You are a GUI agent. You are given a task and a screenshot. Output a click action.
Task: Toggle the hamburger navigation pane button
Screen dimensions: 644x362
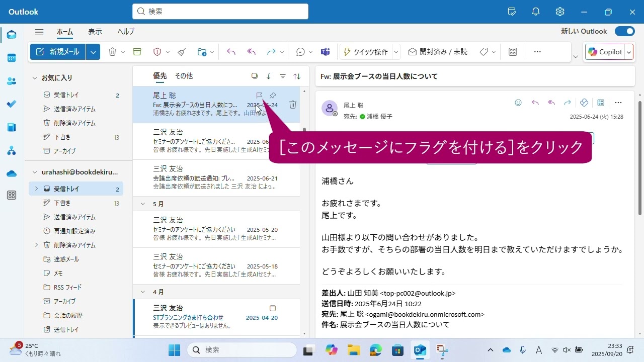pos(39,32)
